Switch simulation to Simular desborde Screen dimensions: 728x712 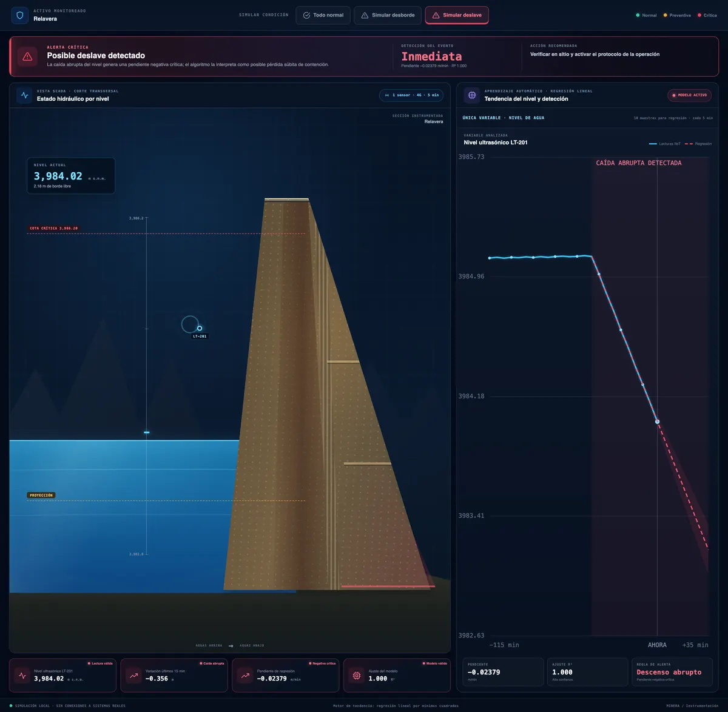click(388, 15)
